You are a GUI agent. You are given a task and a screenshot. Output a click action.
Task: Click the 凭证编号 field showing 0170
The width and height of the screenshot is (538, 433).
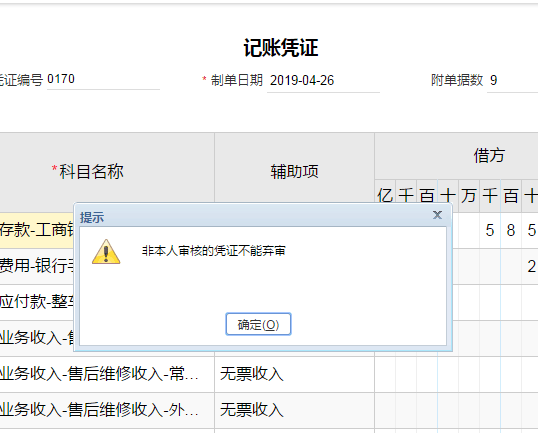tap(103, 80)
